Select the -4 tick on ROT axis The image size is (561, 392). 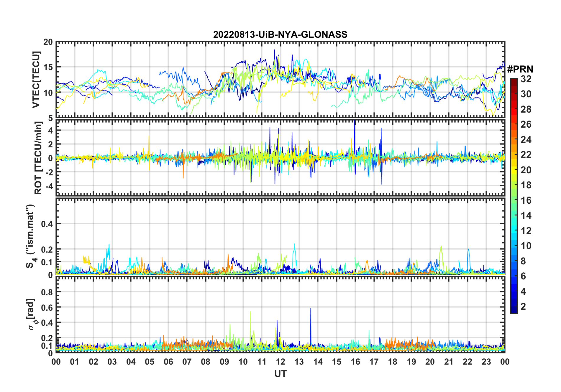click(x=49, y=186)
